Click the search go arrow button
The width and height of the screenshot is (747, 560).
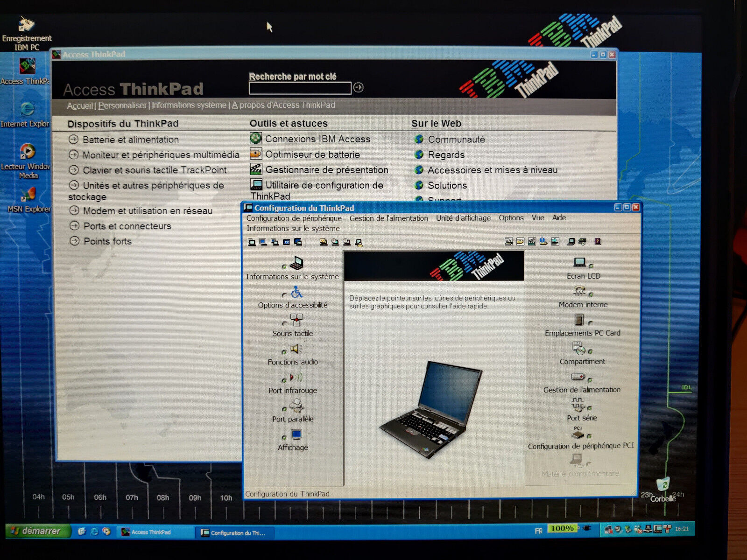pos(358,87)
